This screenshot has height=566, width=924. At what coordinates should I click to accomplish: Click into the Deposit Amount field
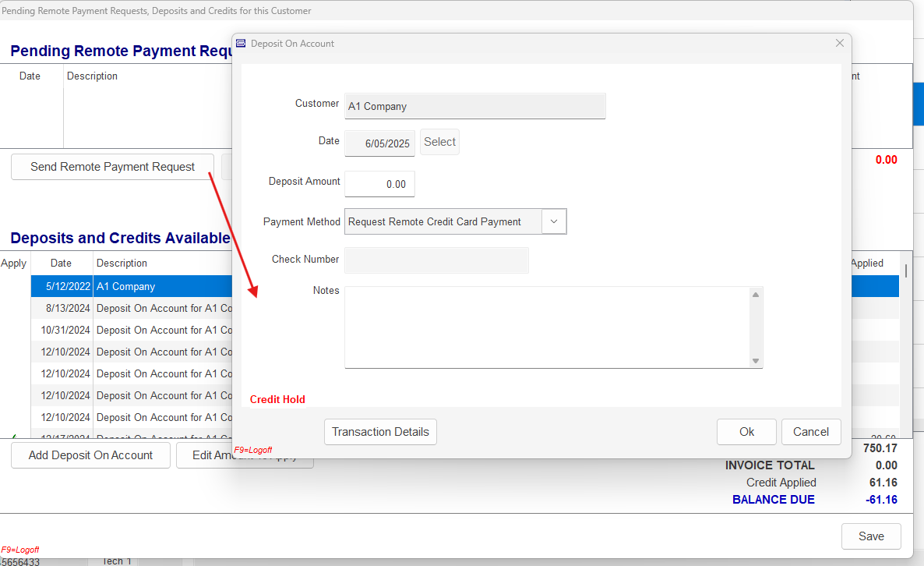380,184
